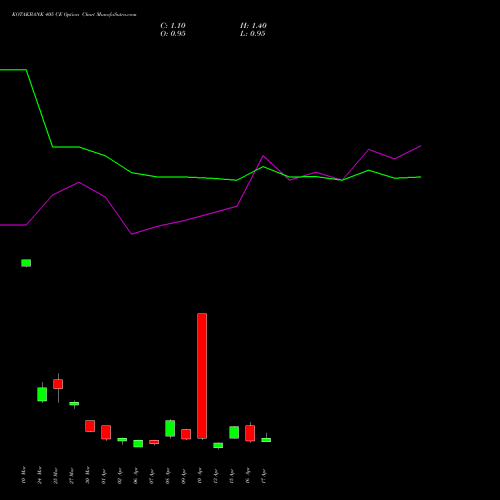
Task: Click the open value 'O: 0.95'
Action: (173, 34)
